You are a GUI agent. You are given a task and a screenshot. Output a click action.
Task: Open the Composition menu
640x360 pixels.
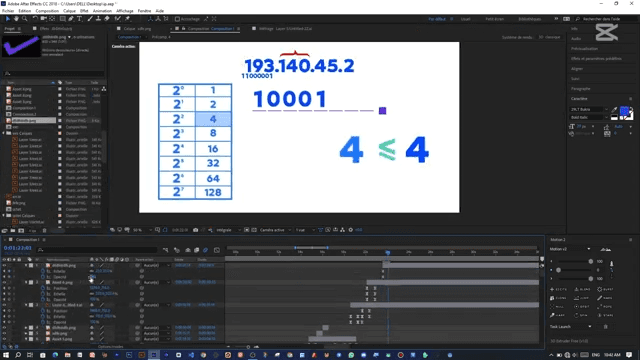point(47,11)
